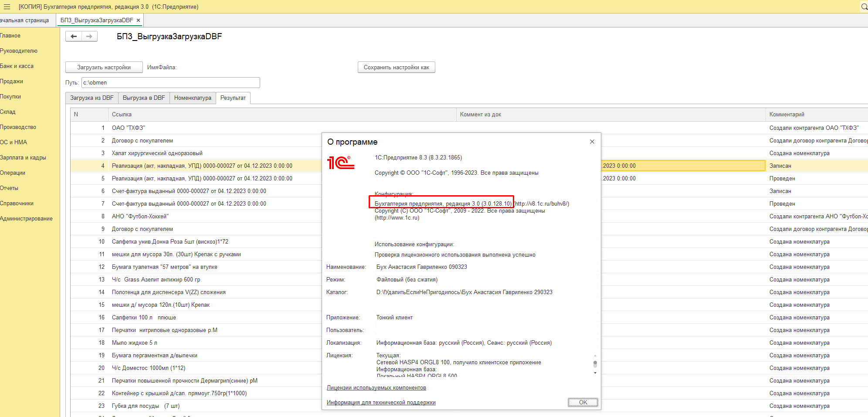868x417 pixels.
Task: Open the Загрузка из DBF tab
Action: pyautogui.click(x=92, y=98)
